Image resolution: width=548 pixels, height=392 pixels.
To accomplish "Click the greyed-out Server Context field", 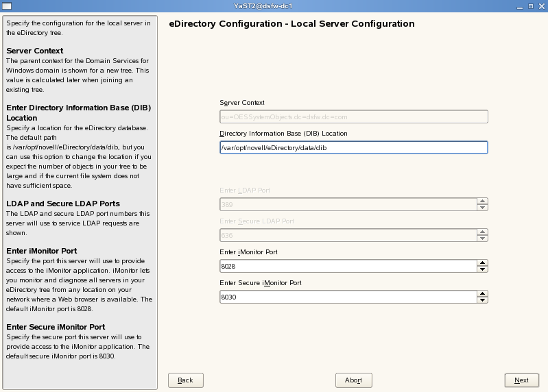I will point(353,117).
